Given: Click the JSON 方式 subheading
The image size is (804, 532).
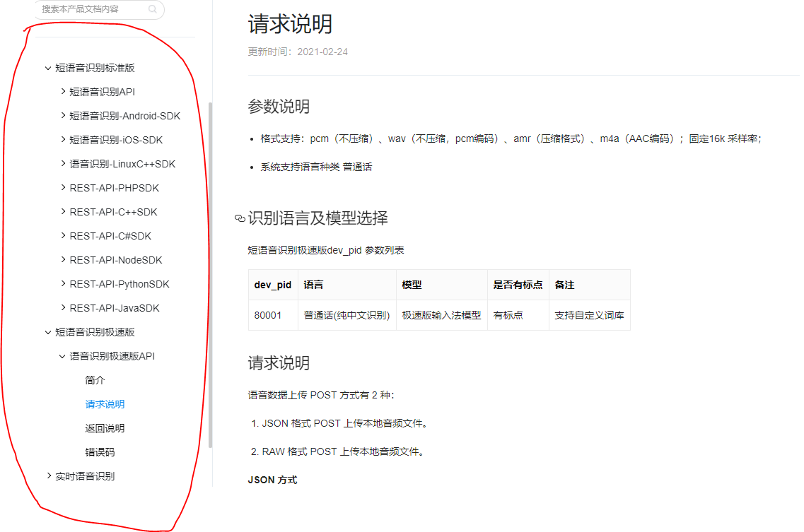Looking at the screenshot, I should pos(272,480).
